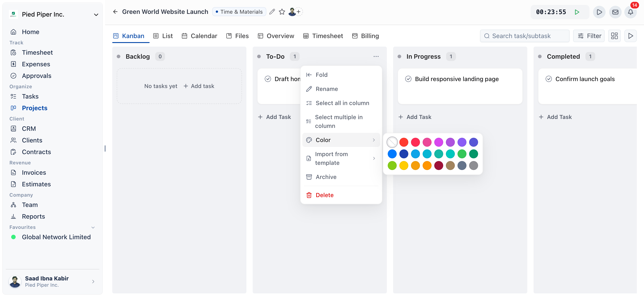Expand the Color submenu
The height and width of the screenshot is (297, 644).
point(341,140)
